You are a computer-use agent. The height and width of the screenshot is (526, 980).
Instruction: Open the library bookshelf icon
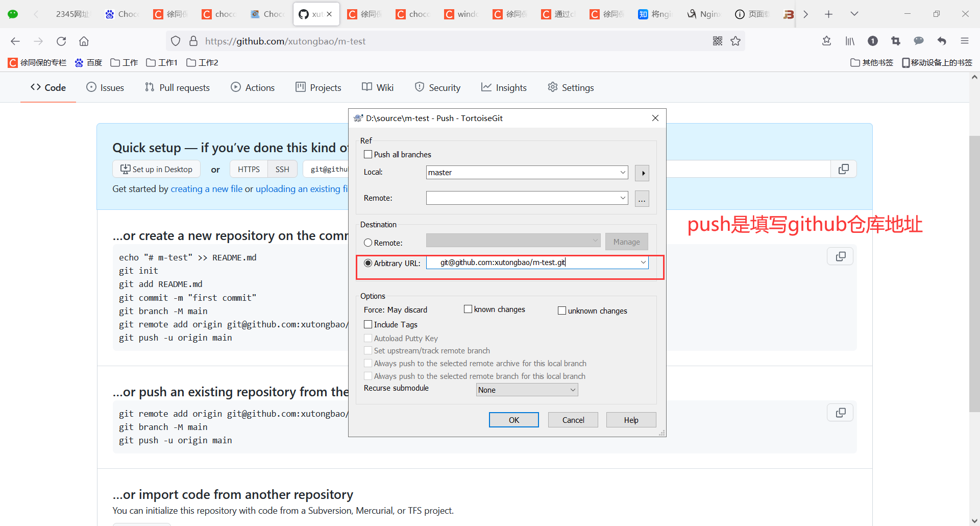point(850,41)
